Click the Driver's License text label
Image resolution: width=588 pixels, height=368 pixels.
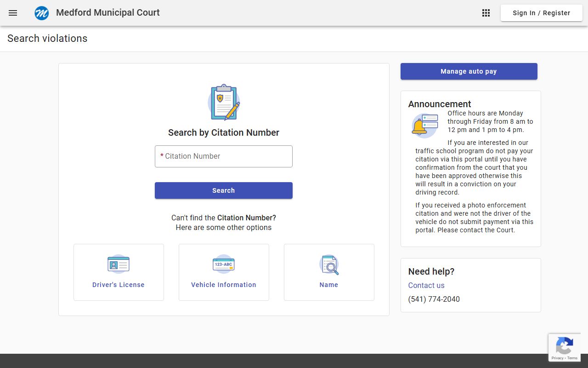(x=119, y=285)
